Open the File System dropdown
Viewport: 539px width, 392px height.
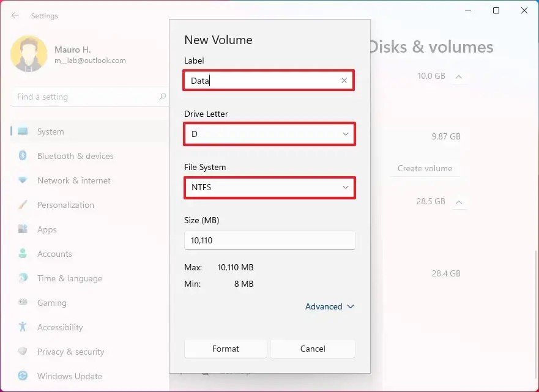point(269,188)
